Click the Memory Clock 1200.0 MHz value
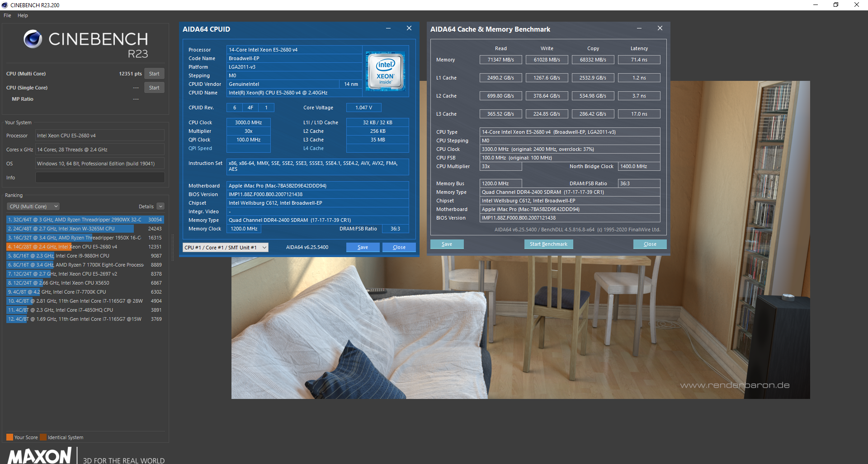 (244, 229)
